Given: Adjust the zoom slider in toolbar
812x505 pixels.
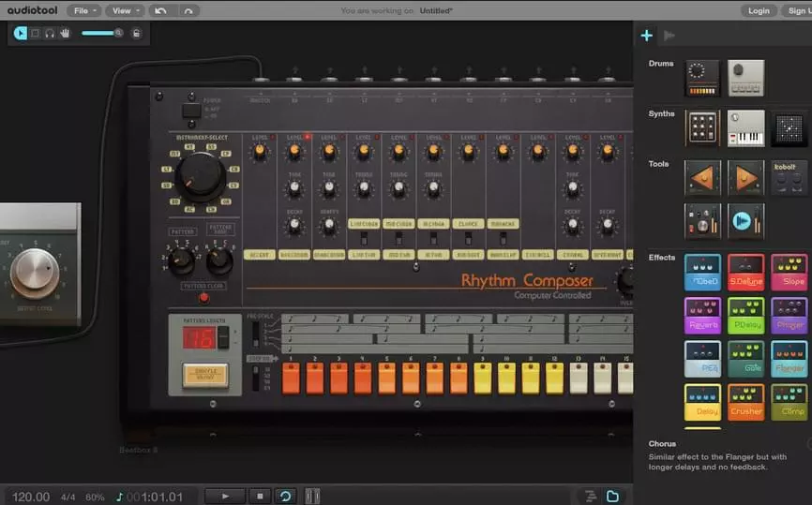Looking at the screenshot, I should [x=102, y=33].
